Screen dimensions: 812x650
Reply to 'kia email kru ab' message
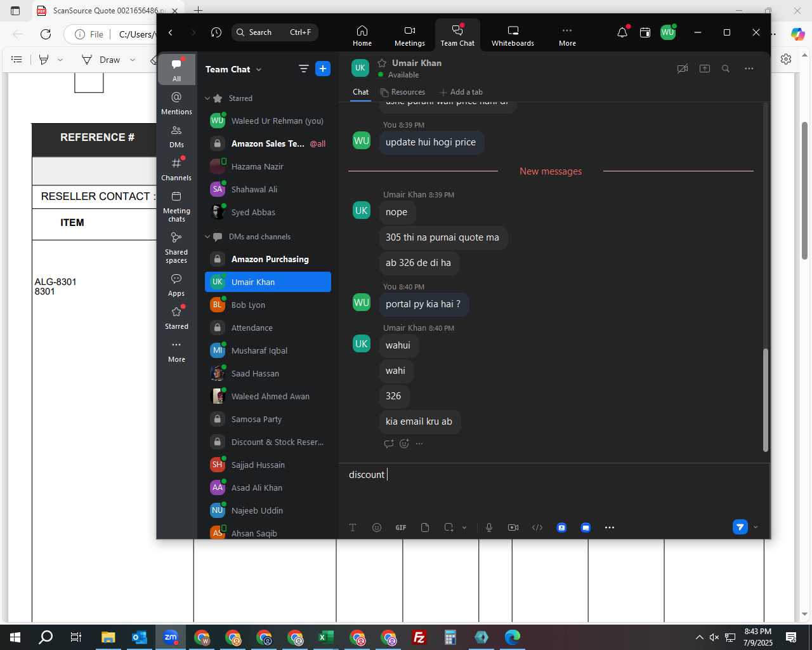point(389,444)
